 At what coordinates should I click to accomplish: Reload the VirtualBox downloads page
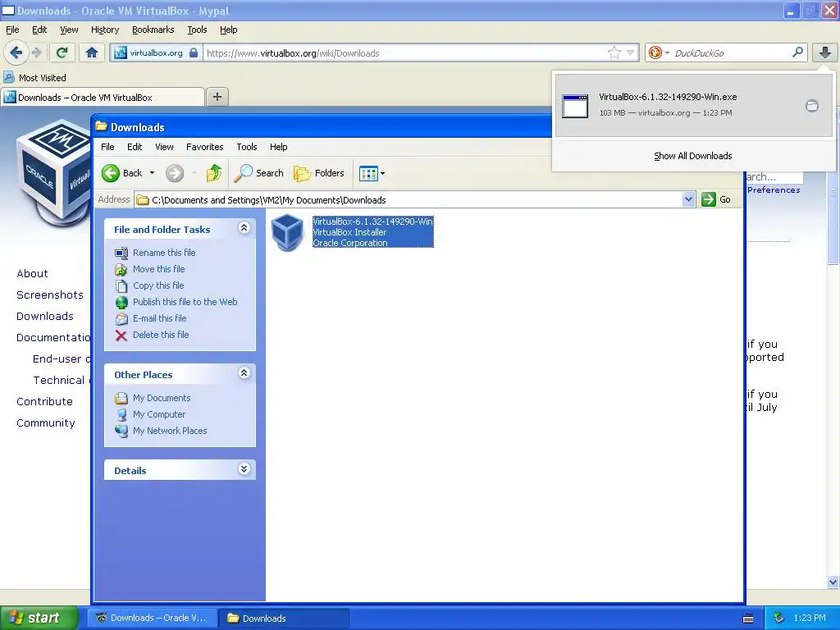tap(62, 52)
